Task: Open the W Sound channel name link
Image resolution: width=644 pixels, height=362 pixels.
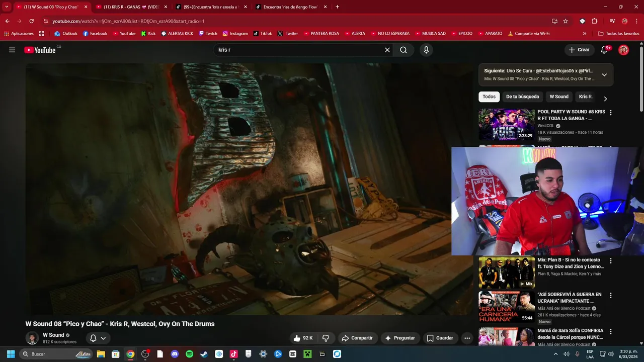Action: point(53,335)
